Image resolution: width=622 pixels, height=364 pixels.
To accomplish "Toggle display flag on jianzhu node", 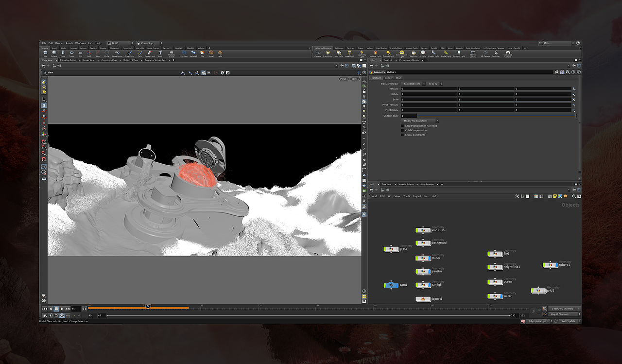I will point(430,272).
